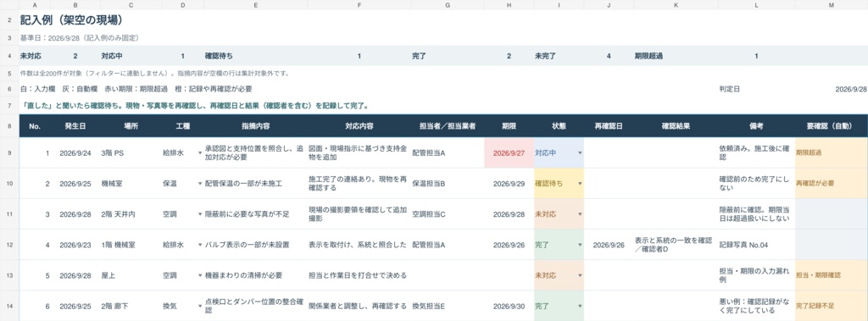Image resolution: width=868 pixels, height=321 pixels.
Task: Click the 担当・期限確認 cell
Action: tap(831, 275)
